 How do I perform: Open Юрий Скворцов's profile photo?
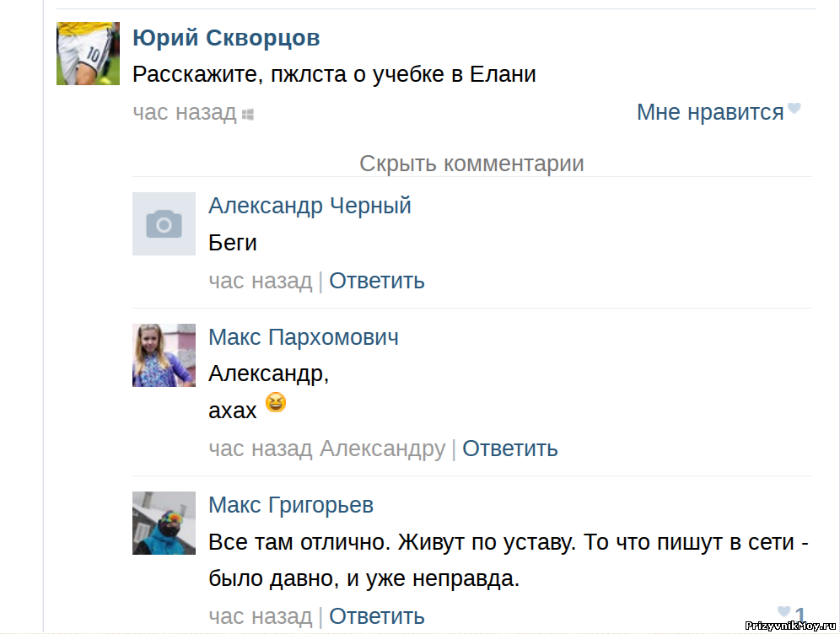[88, 54]
